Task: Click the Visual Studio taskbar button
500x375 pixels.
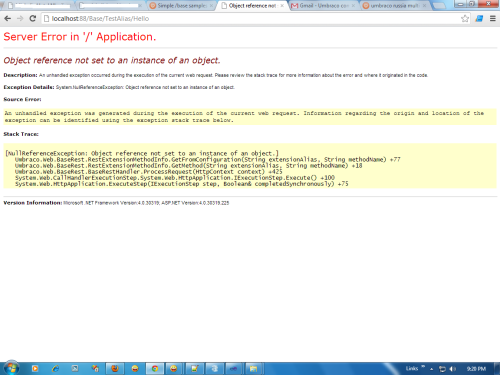Action: pos(234,368)
